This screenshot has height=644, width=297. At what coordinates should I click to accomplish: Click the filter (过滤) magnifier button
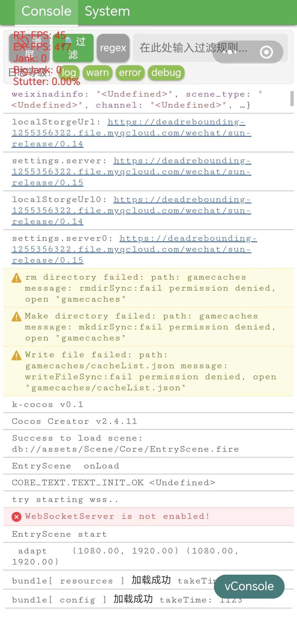coord(73,48)
